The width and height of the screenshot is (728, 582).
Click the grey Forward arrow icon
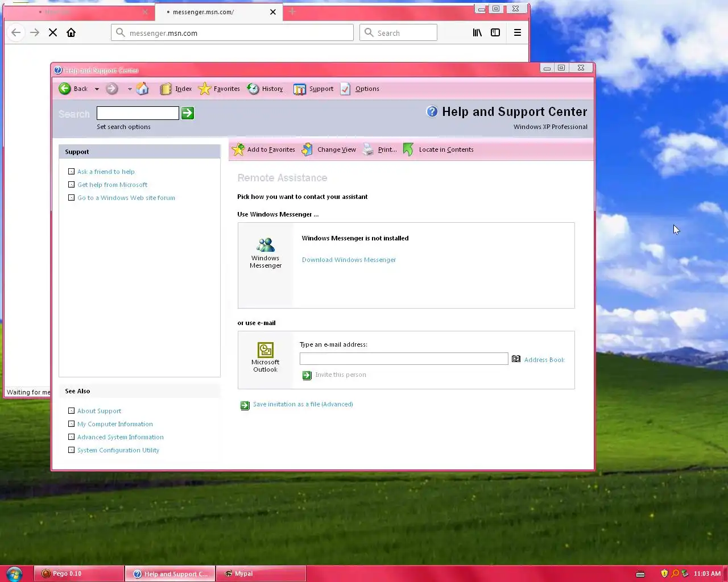112,89
